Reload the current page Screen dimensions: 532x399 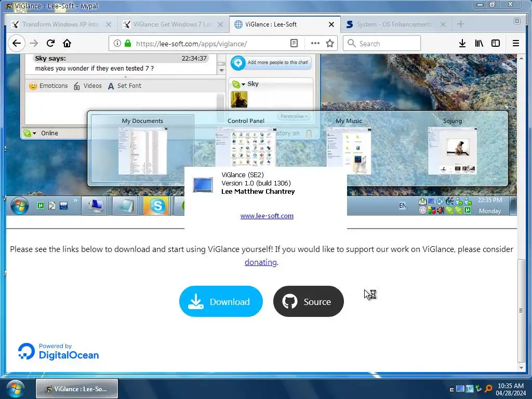click(50, 43)
